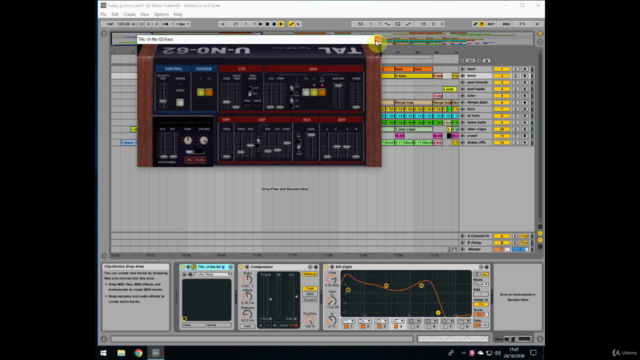Select the B Delay return track
The height and width of the screenshot is (360, 640).
474,242
